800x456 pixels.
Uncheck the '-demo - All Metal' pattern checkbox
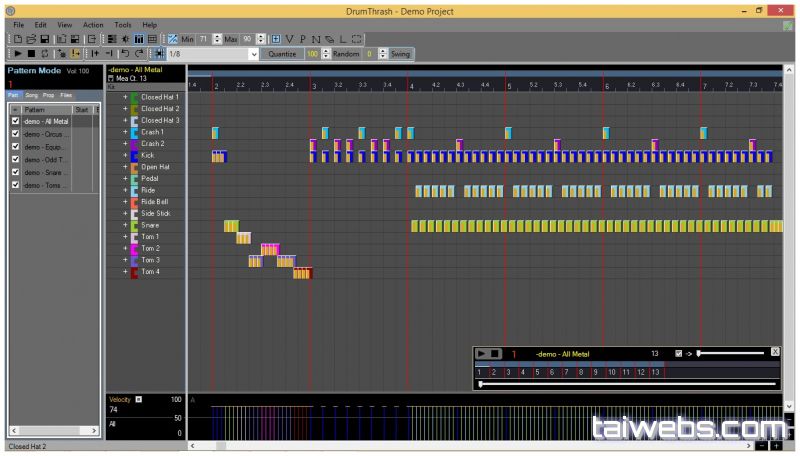(x=15, y=121)
